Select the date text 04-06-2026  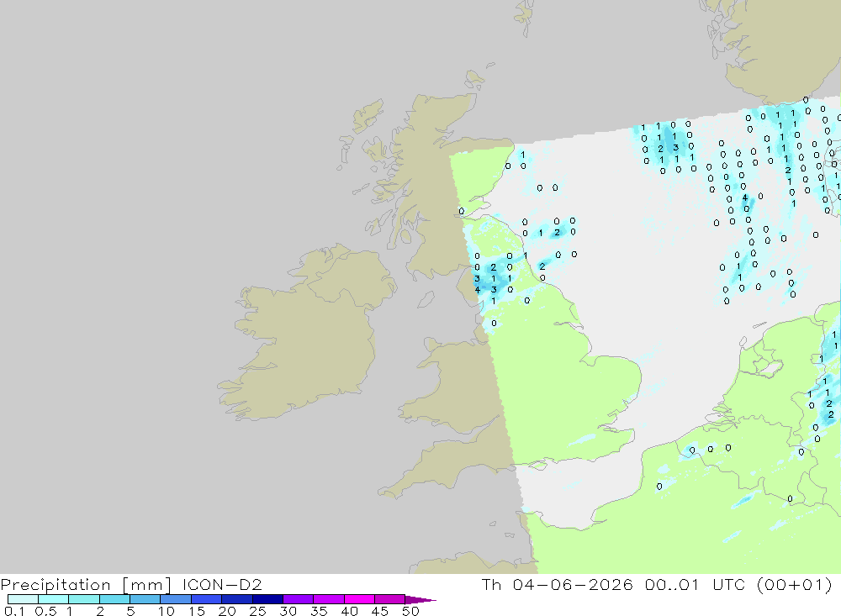572,584
